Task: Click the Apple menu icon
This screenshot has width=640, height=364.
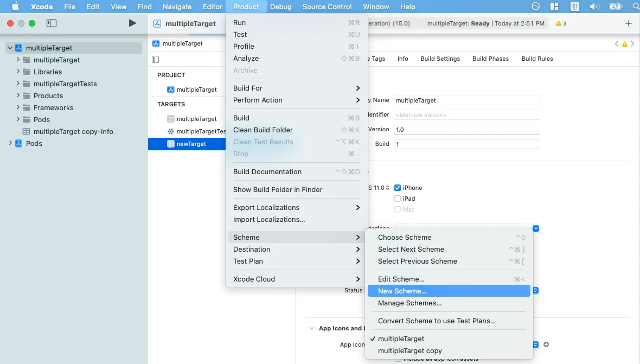Action: [15, 7]
